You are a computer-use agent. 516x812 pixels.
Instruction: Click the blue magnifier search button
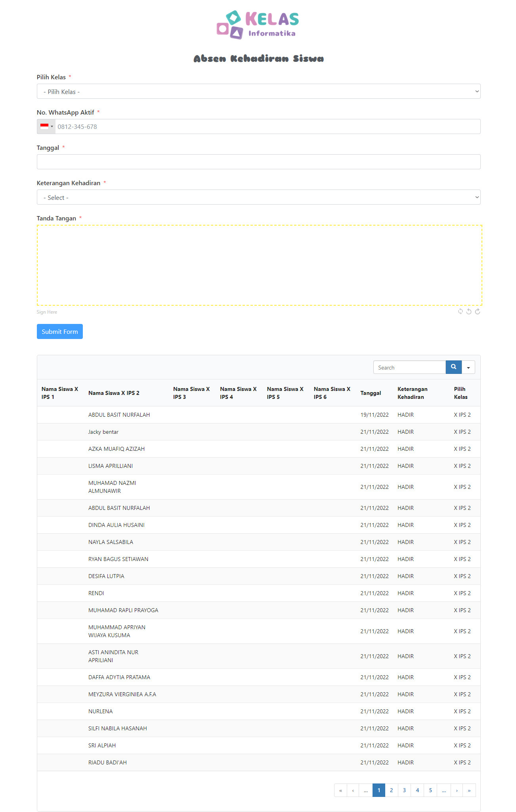453,367
